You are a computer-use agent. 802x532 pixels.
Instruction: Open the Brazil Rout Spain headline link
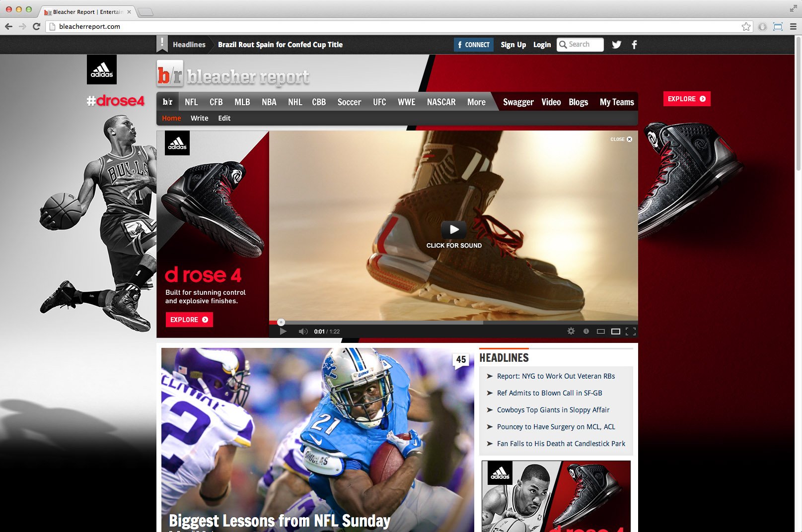tap(280, 45)
